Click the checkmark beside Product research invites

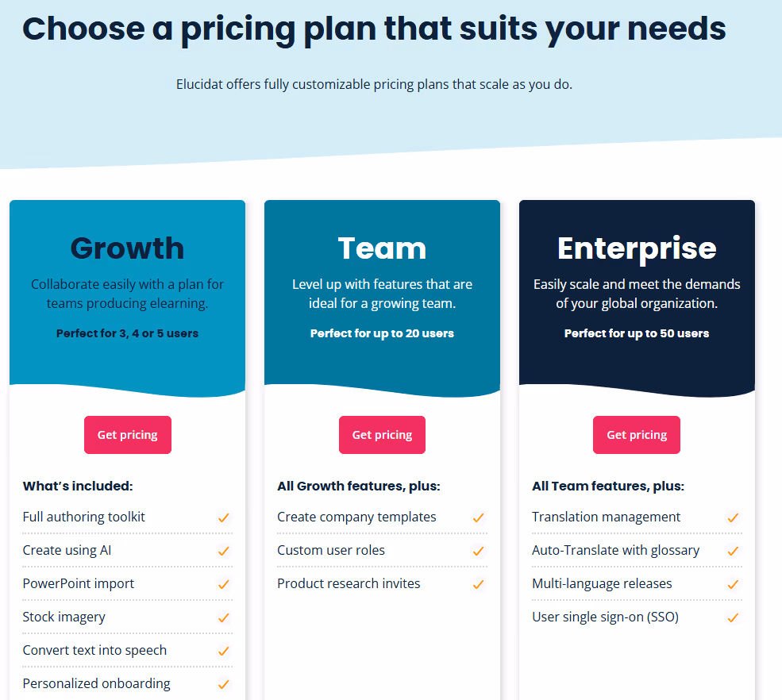(x=479, y=583)
